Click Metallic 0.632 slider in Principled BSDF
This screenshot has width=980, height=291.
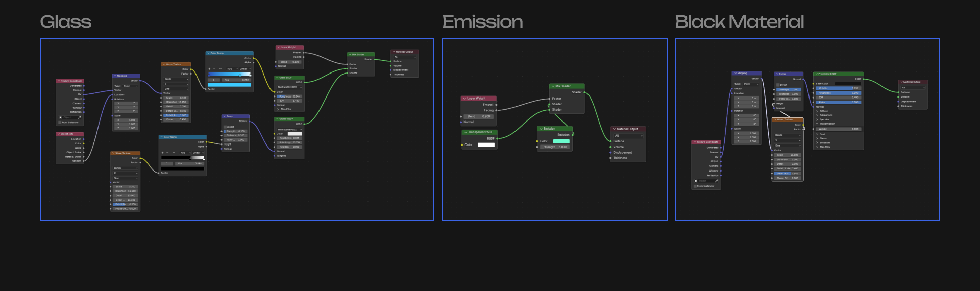click(839, 88)
